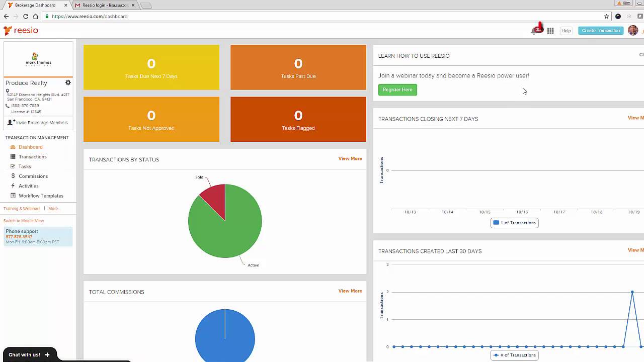Open Dashboard in sidebar menu
The width and height of the screenshot is (644, 362).
(x=31, y=147)
